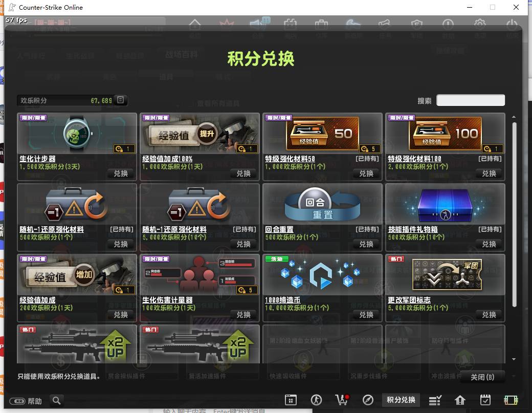Click the compass icon in bottom toolbar
The height and width of the screenshot is (413, 532).
click(368, 400)
